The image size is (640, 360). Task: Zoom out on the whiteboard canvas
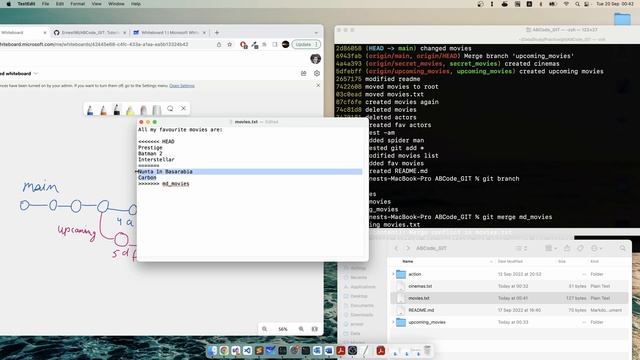(x=264, y=329)
